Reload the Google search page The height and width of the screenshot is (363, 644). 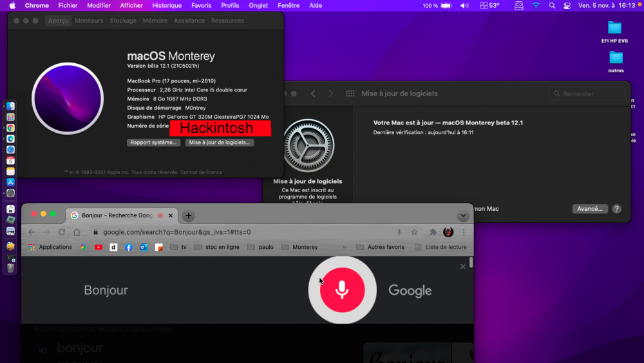pyautogui.click(x=62, y=232)
